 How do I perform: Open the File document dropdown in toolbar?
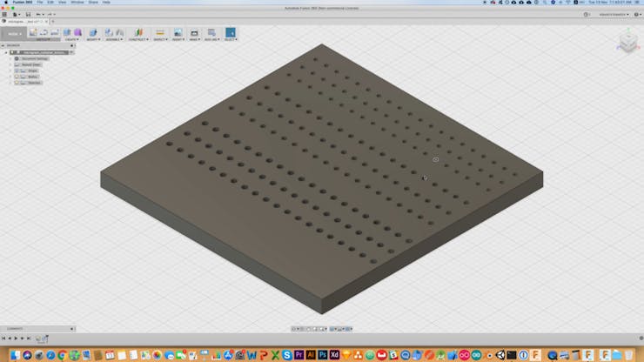coord(17,15)
